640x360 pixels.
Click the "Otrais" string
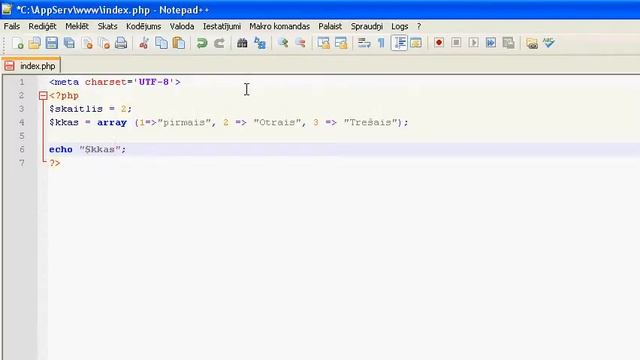pos(277,122)
